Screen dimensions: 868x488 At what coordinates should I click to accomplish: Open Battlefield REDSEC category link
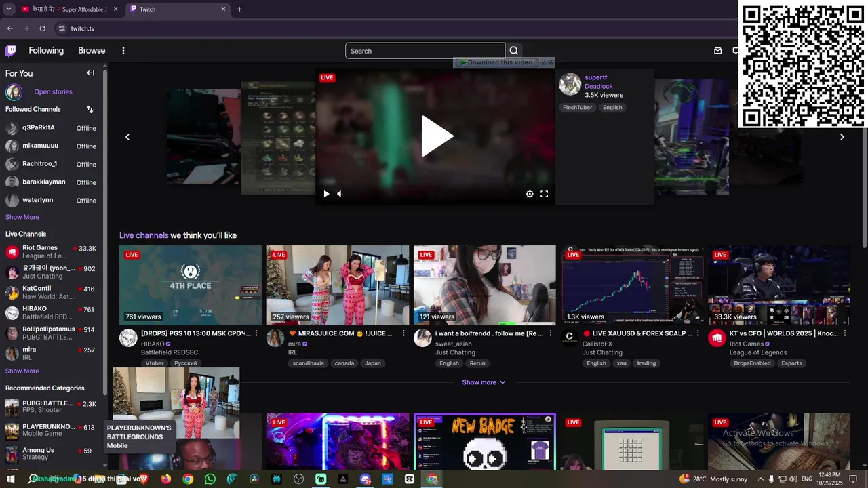click(x=170, y=352)
